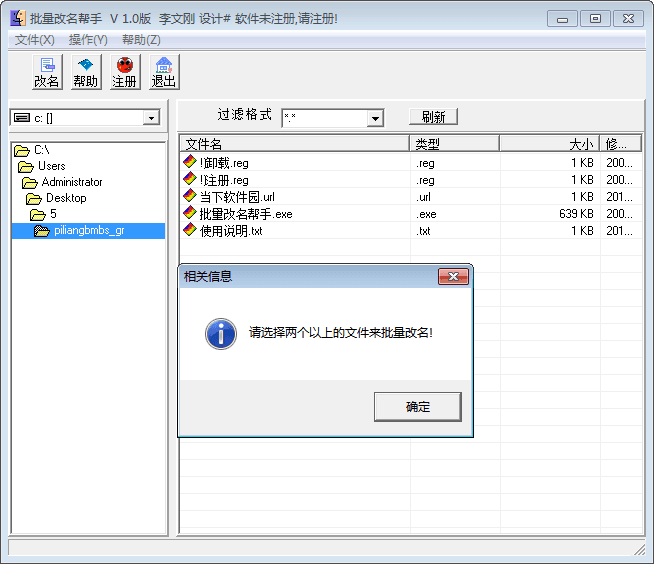654x564 pixels.
Task: Open the 操作(Y) menu
Action: point(88,40)
